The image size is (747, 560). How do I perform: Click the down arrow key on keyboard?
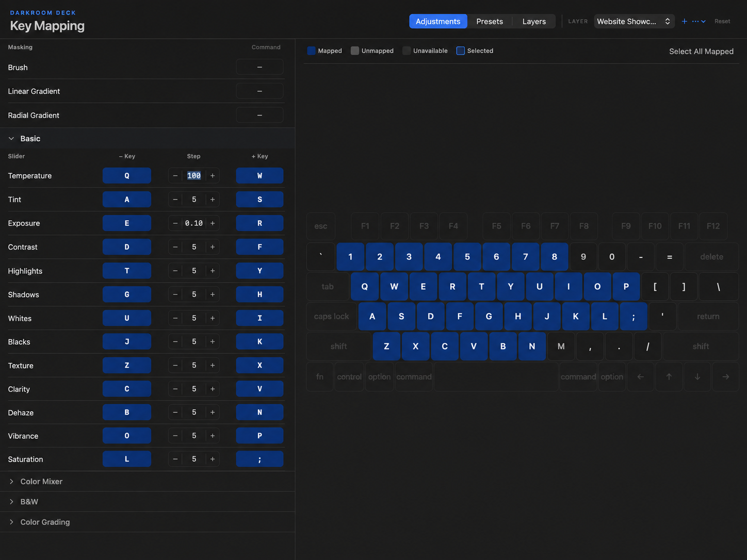697,377
